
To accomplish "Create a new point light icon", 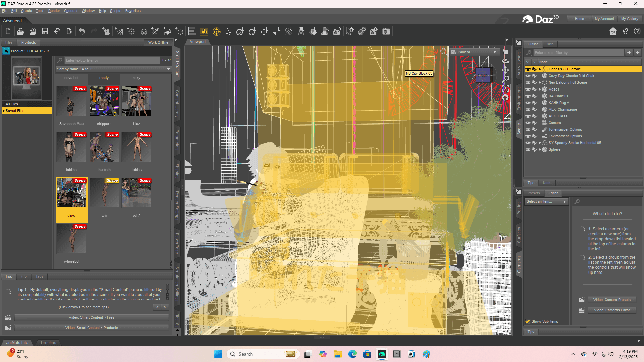I will coord(131,32).
